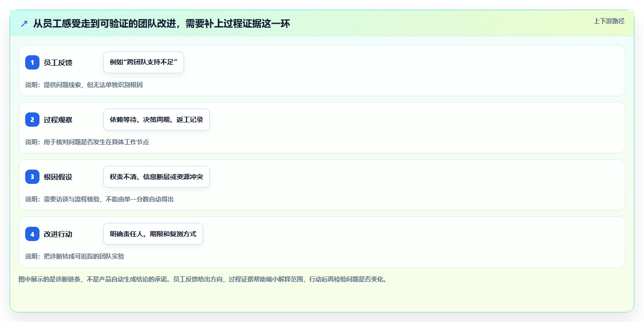The width and height of the screenshot is (644, 322).
Task: Select the '过程观察' step label
Action: (x=58, y=120)
